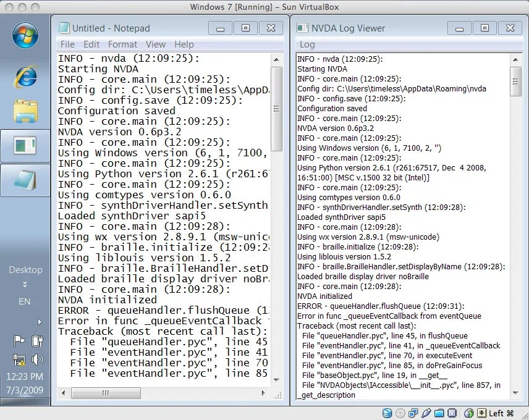Launch Internet Explorer from the taskbar

[25, 77]
